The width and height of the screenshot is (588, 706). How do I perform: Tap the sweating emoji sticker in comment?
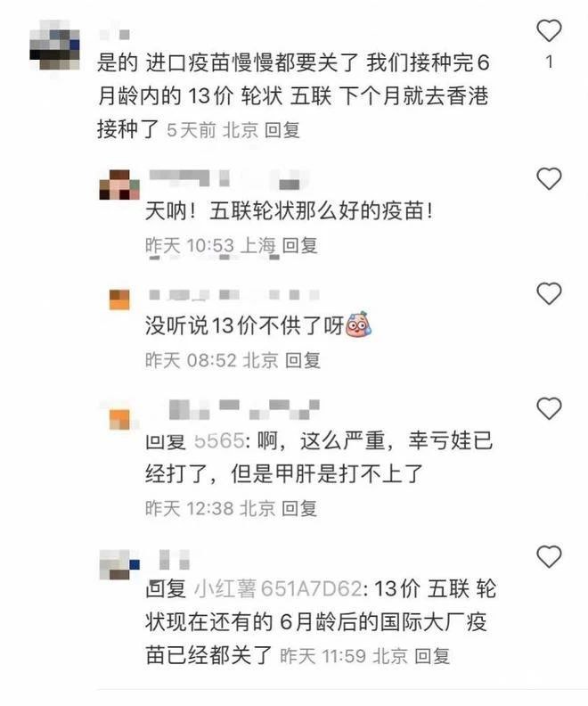tap(358, 324)
